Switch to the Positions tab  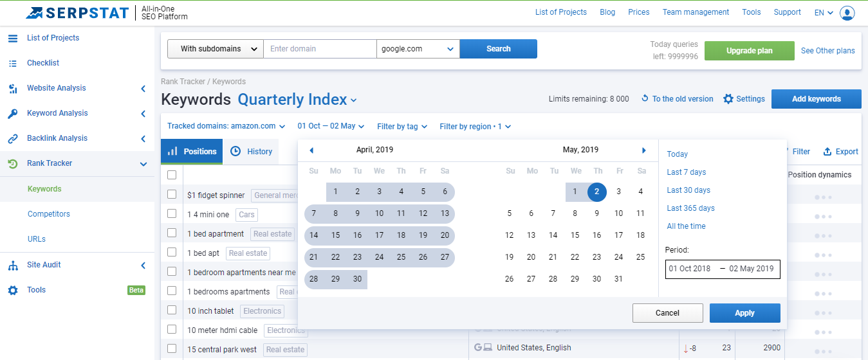click(192, 152)
